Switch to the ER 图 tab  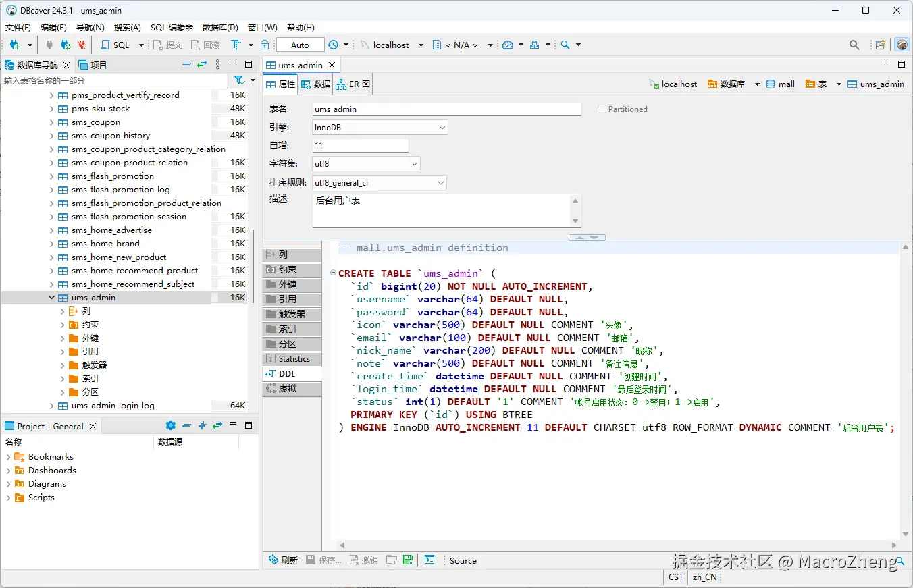[x=353, y=84]
